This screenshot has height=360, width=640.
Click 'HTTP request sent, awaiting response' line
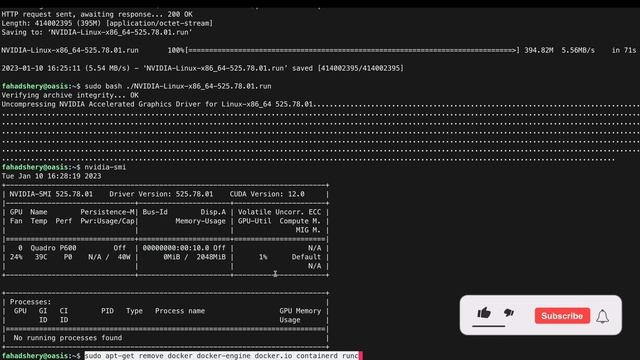(97, 14)
